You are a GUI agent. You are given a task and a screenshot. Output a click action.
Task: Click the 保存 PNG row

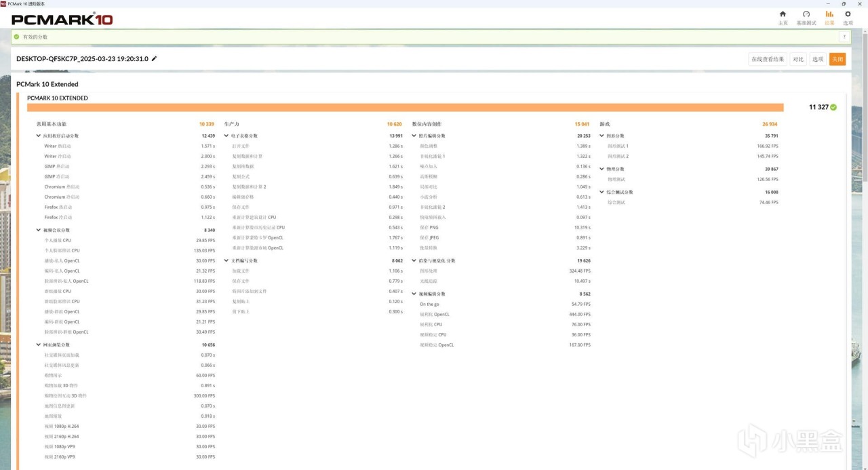[x=505, y=227]
